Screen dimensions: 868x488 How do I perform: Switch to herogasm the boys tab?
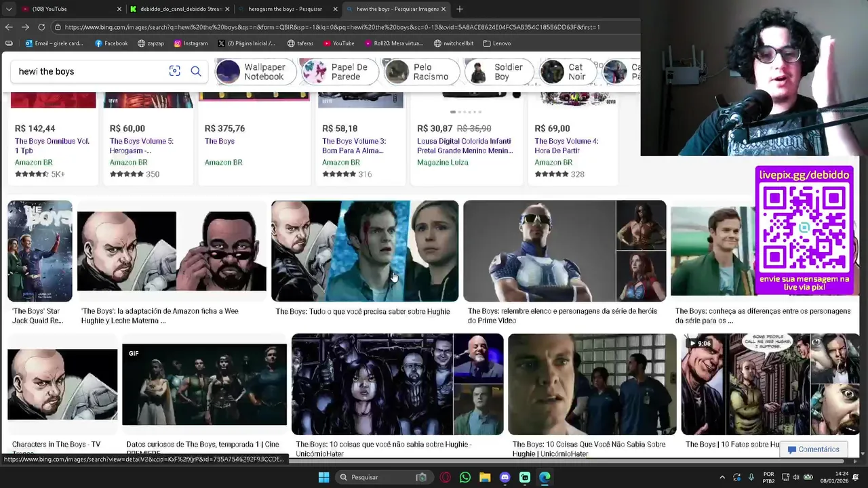[x=288, y=9]
